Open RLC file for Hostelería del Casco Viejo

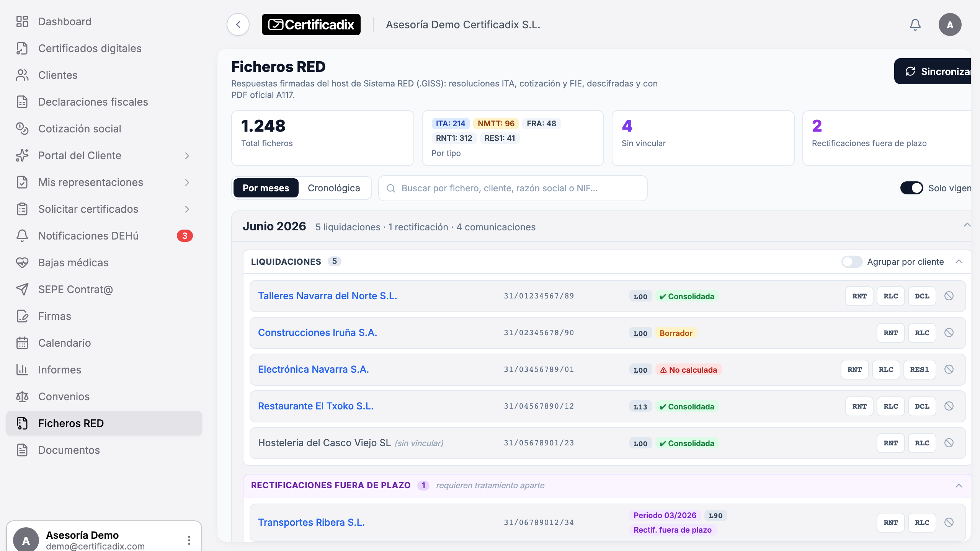pyautogui.click(x=922, y=443)
